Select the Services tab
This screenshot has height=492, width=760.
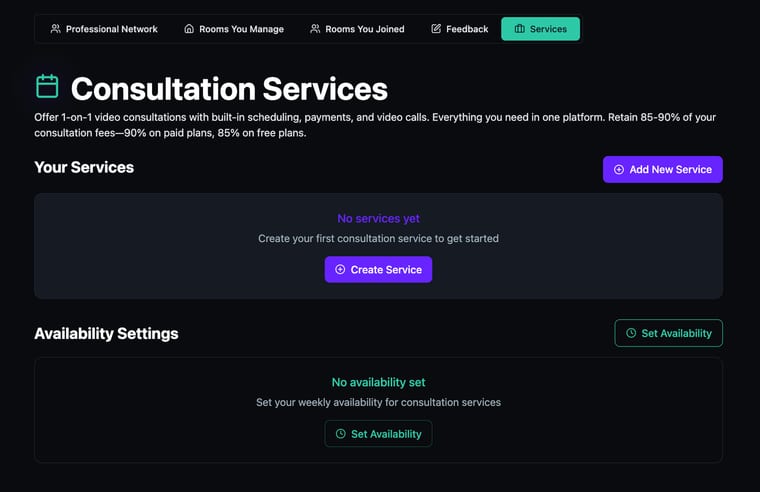(x=540, y=29)
